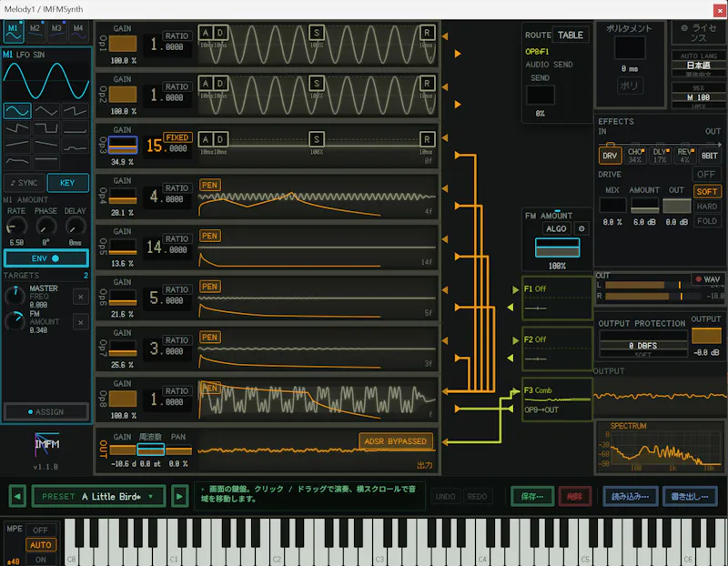Switch to the M3 modulator tab

[x=56, y=31]
